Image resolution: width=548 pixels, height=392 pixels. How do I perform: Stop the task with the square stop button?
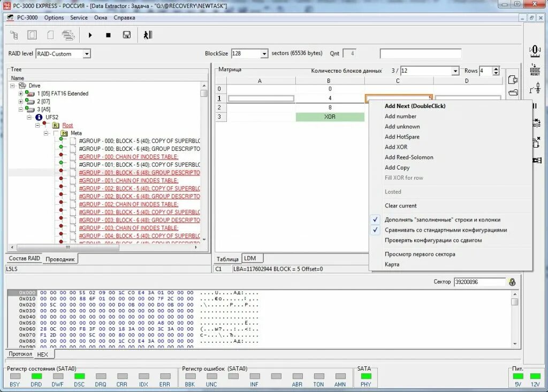108,35
